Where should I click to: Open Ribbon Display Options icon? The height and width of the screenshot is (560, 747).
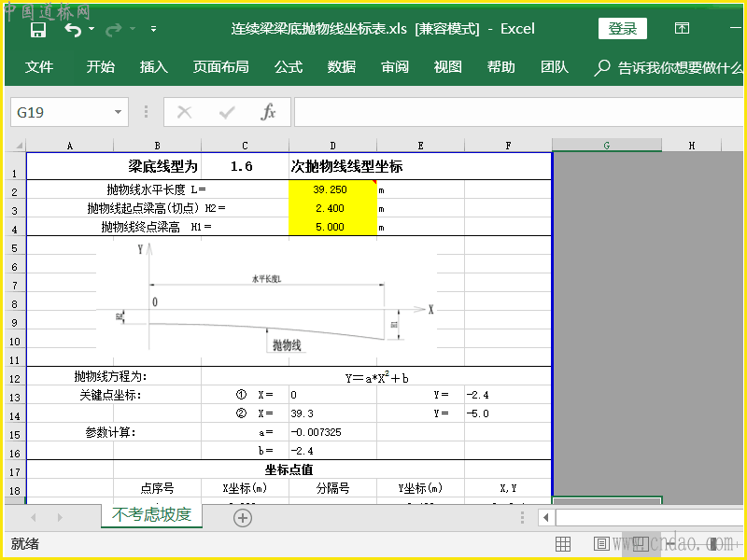(x=682, y=29)
